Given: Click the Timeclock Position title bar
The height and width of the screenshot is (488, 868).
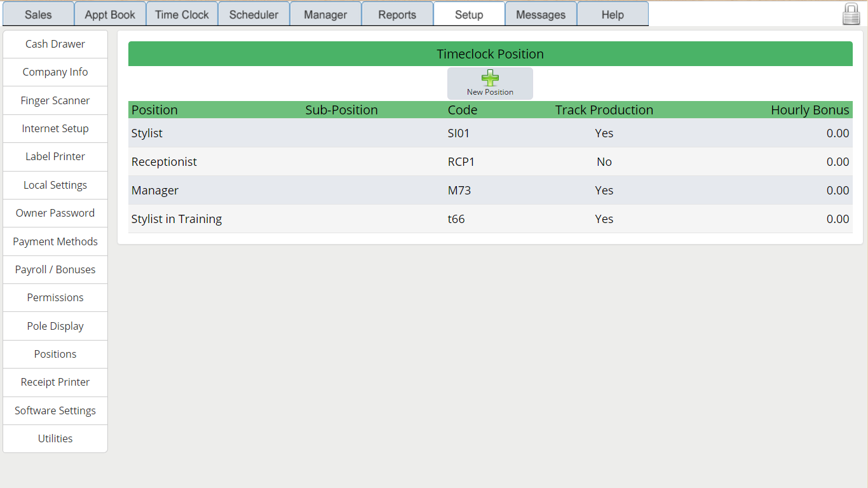Looking at the screenshot, I should tap(491, 54).
